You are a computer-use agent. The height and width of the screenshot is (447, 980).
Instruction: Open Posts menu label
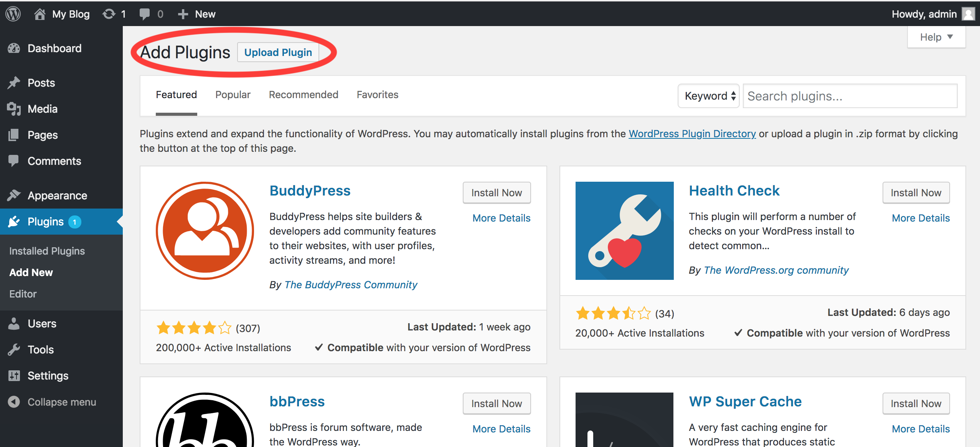(41, 83)
